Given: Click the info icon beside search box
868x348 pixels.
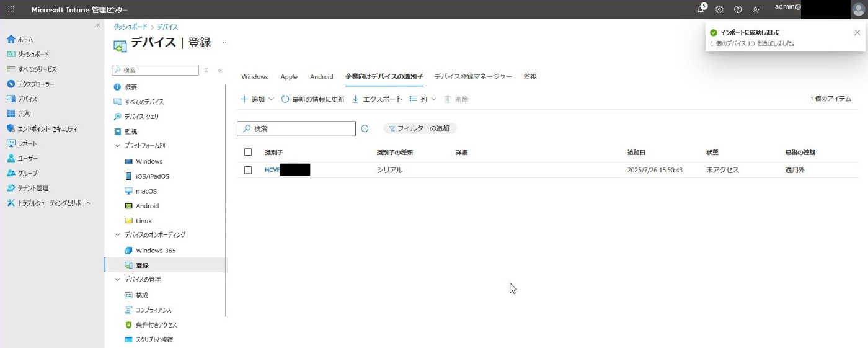Looking at the screenshot, I should [x=365, y=128].
